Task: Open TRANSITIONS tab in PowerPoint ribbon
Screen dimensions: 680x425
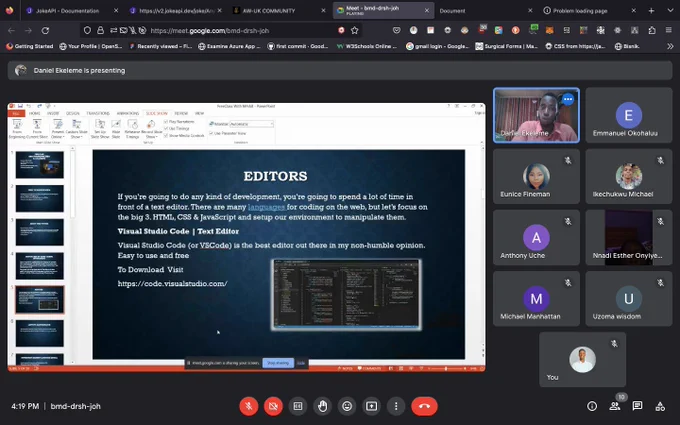Action: click(x=98, y=113)
